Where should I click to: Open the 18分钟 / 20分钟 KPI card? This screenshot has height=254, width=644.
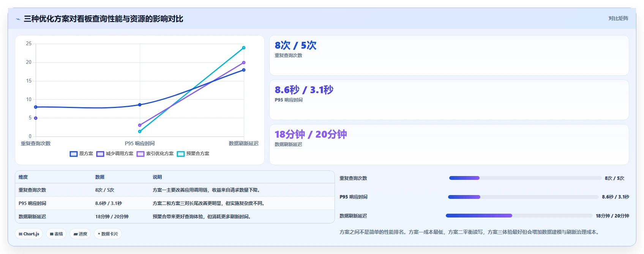pos(449,144)
